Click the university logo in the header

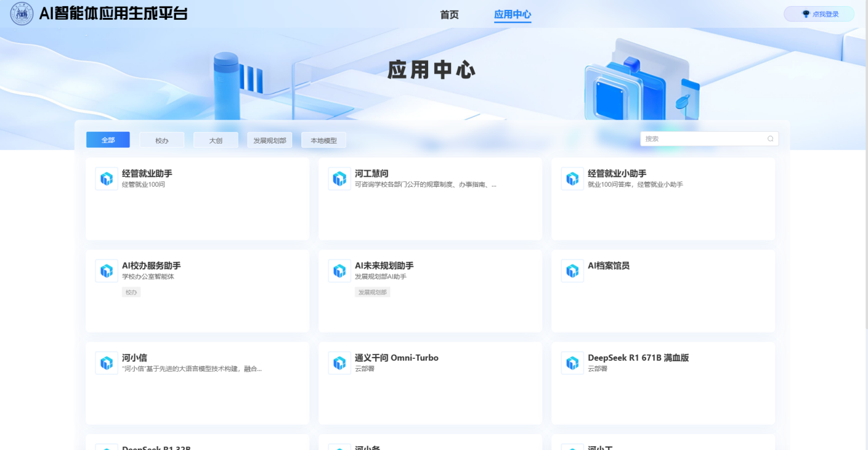point(22,14)
